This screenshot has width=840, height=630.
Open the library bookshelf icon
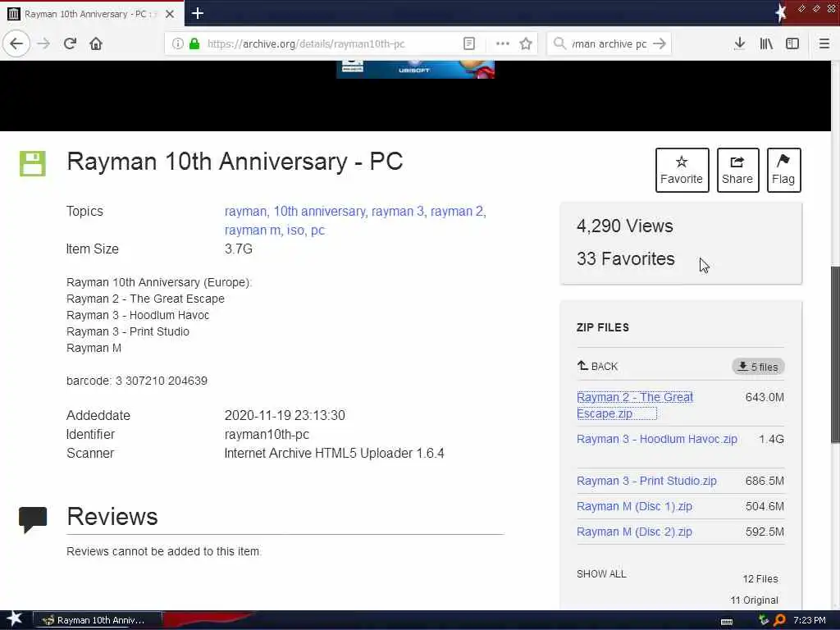(x=766, y=43)
